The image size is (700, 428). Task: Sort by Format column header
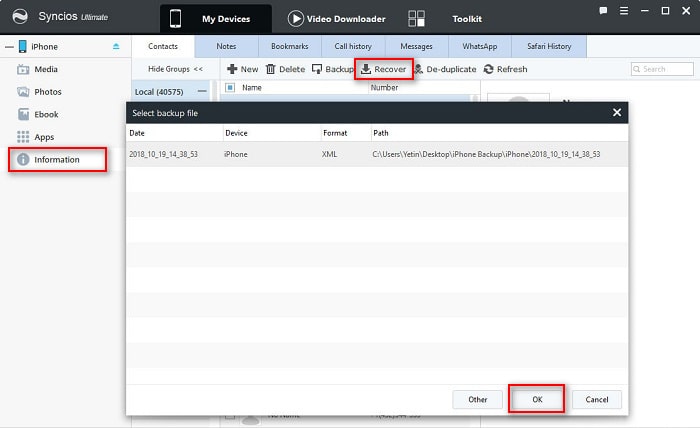(346, 133)
